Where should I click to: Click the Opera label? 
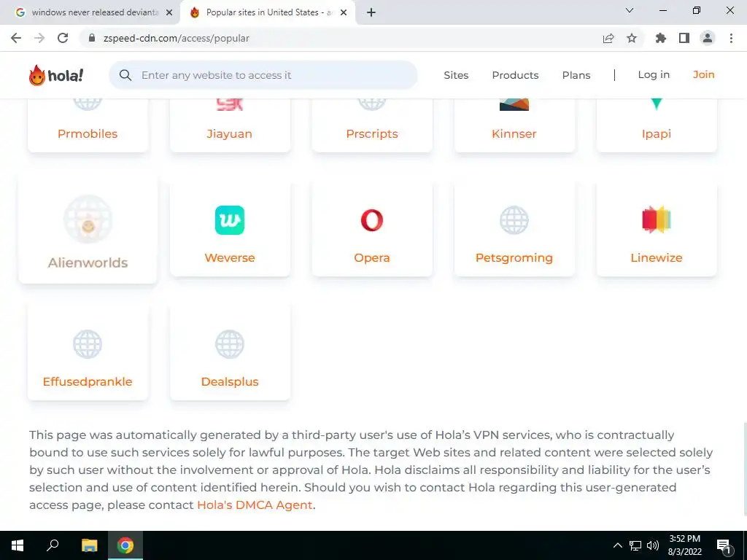coord(371,257)
